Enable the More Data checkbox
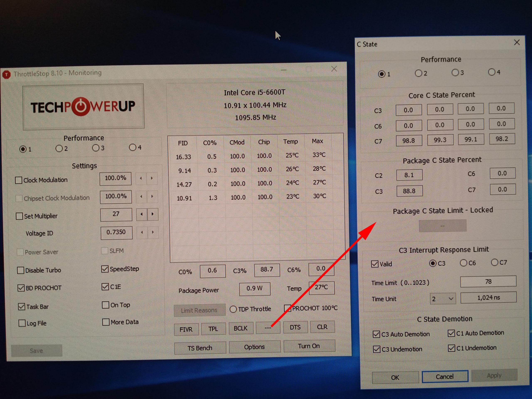The height and width of the screenshot is (399, 532). (106, 322)
